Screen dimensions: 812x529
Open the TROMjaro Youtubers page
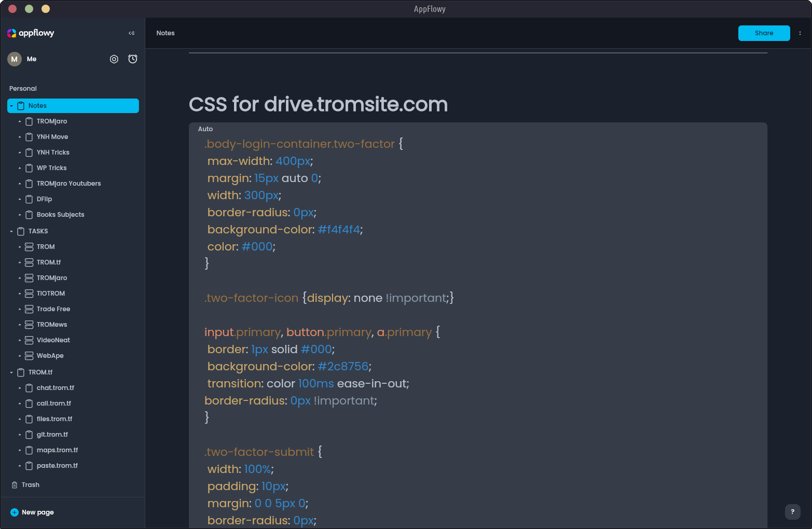point(69,184)
